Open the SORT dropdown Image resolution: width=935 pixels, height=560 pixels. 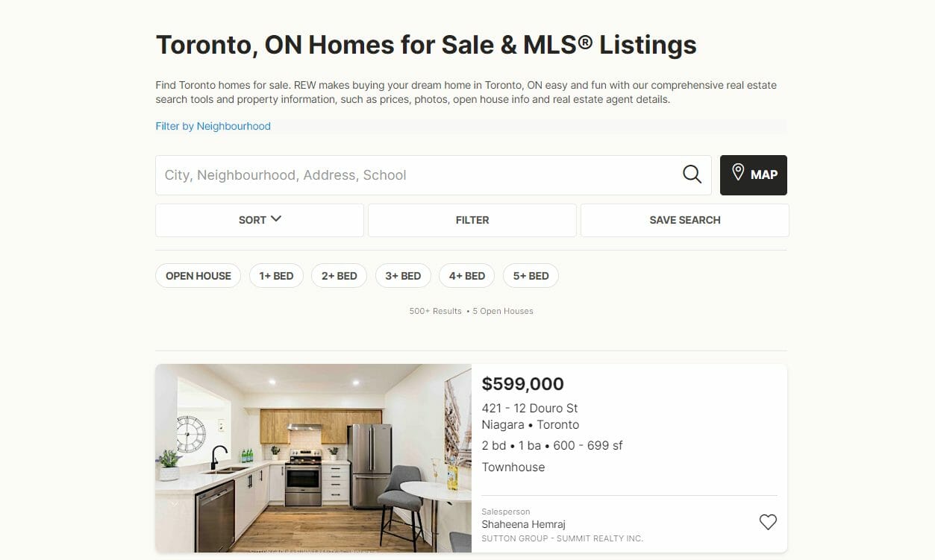coord(252,220)
